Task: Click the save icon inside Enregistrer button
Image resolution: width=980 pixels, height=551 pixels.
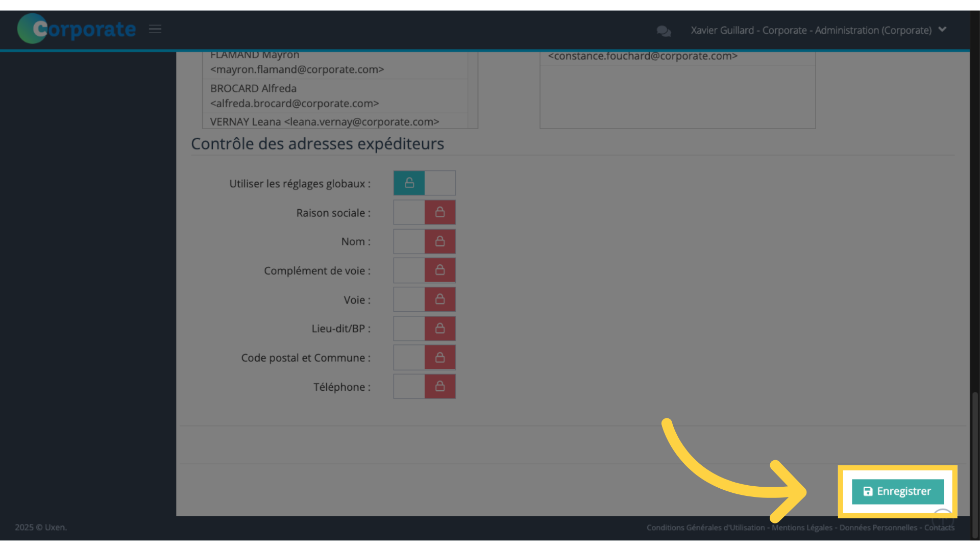Action: click(x=868, y=491)
